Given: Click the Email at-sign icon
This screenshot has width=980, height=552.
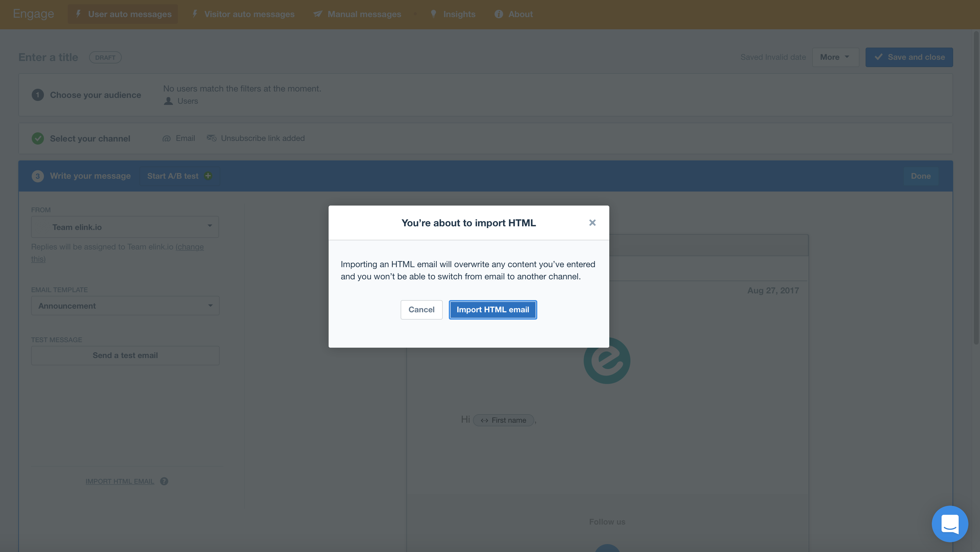Looking at the screenshot, I should pyautogui.click(x=167, y=138).
